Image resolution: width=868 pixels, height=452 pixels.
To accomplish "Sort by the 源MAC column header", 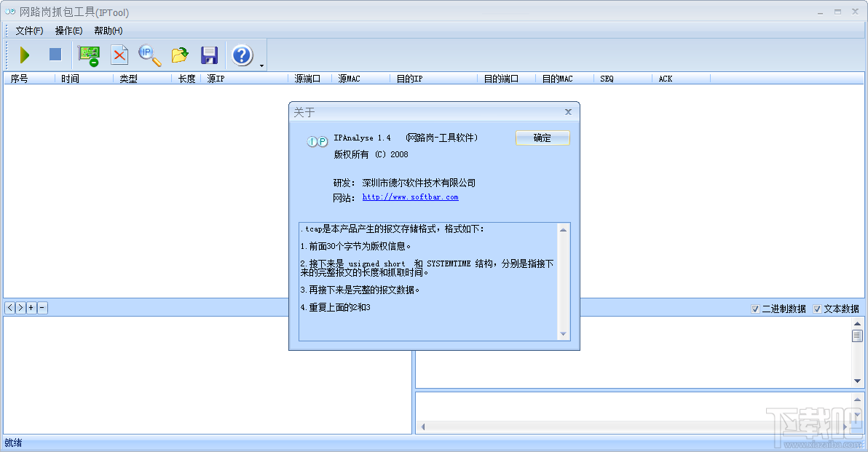I will 361,79.
